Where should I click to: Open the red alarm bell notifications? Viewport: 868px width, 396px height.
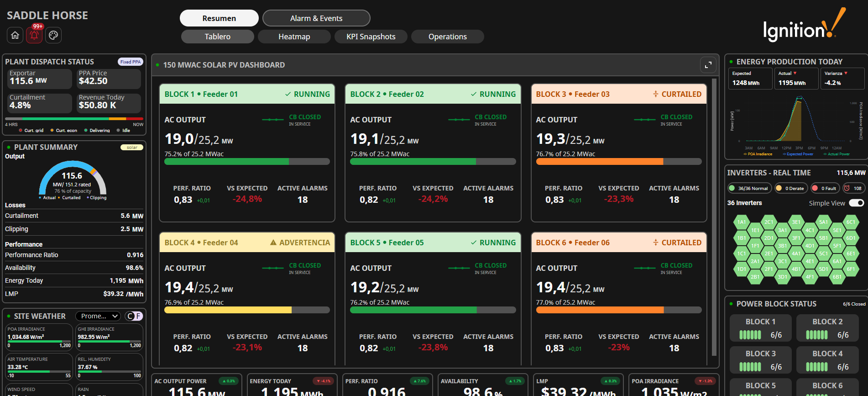click(x=34, y=35)
